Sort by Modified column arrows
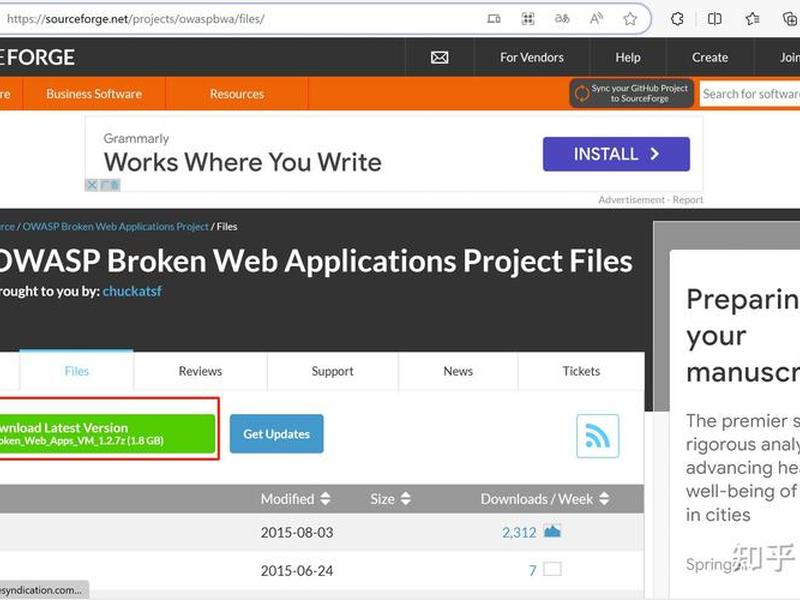Screen dimensions: 800x600 tap(325, 498)
